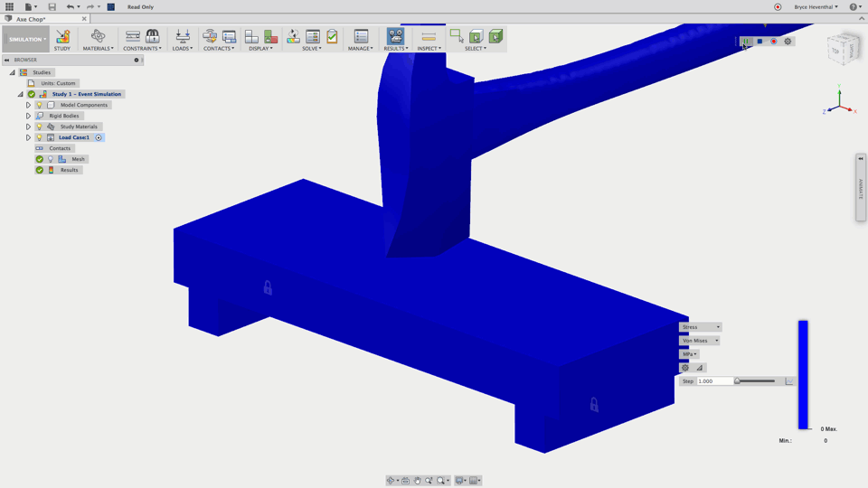Image resolution: width=868 pixels, height=488 pixels.
Task: Click the Solve icon
Action: click(293, 36)
